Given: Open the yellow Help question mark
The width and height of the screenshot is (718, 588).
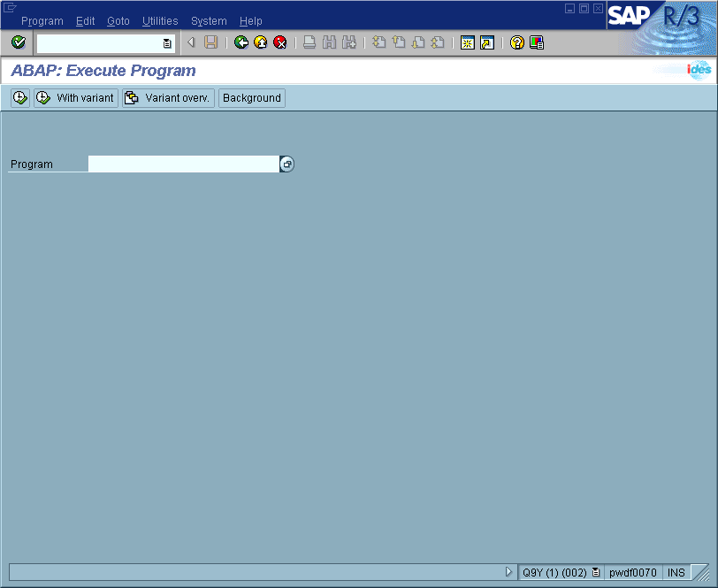Looking at the screenshot, I should click(517, 42).
